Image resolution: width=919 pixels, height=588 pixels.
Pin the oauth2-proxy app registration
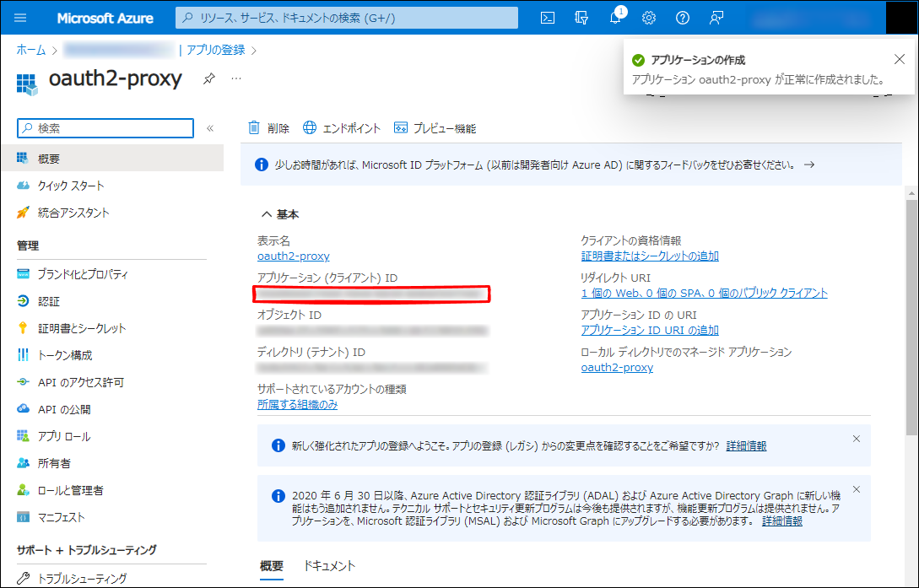pyautogui.click(x=208, y=78)
